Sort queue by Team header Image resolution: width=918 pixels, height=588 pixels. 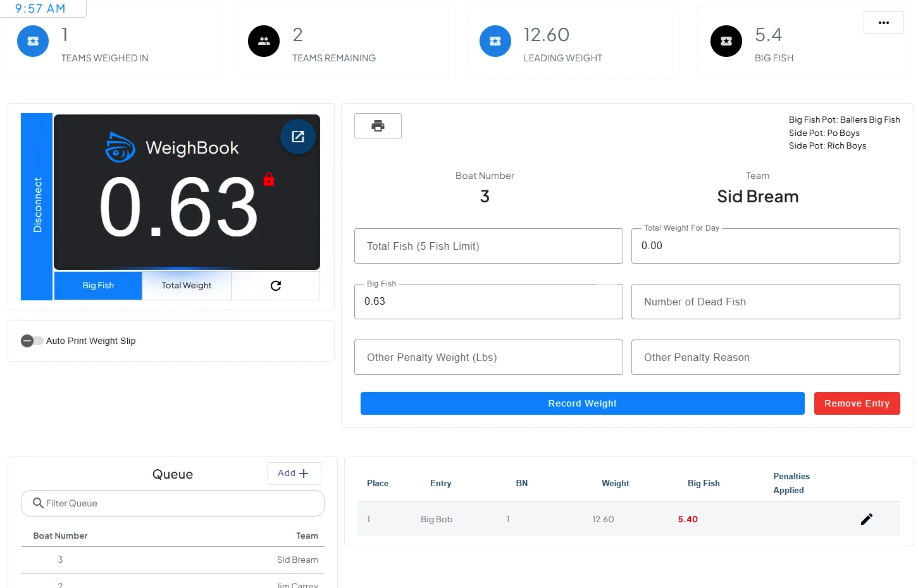pos(307,536)
